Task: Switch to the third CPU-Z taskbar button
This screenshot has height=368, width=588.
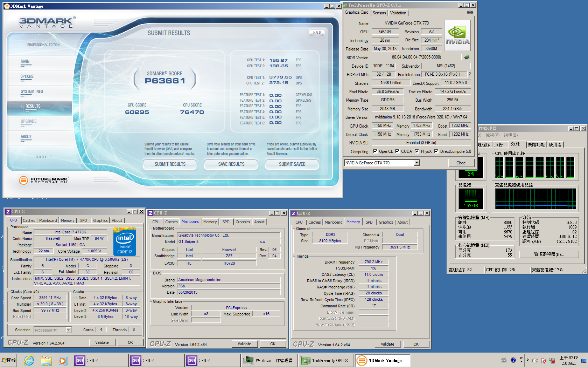Action: coord(213,360)
